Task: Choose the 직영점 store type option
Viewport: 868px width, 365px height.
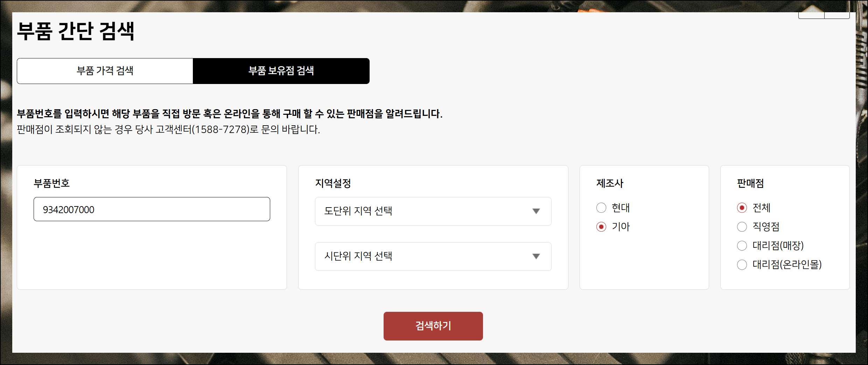Action: point(742,227)
